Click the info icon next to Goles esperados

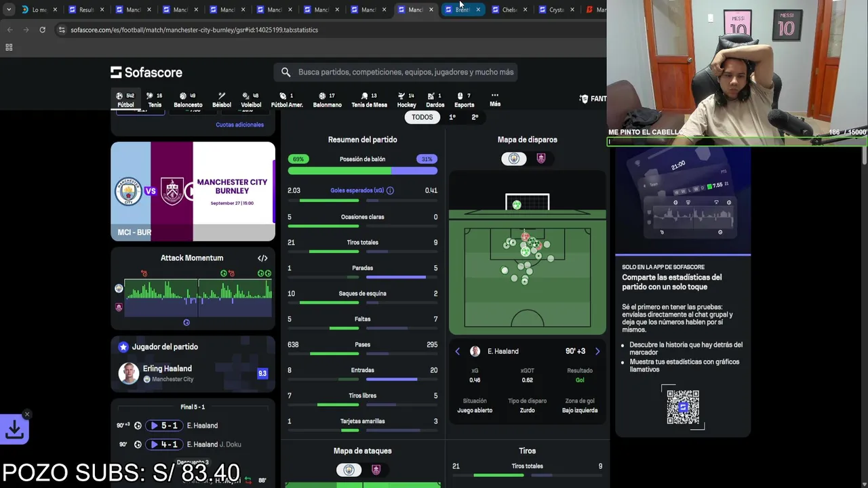tap(390, 190)
